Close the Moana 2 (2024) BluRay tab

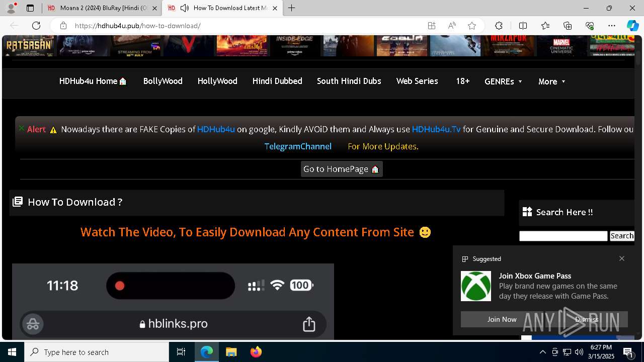pyautogui.click(x=154, y=8)
